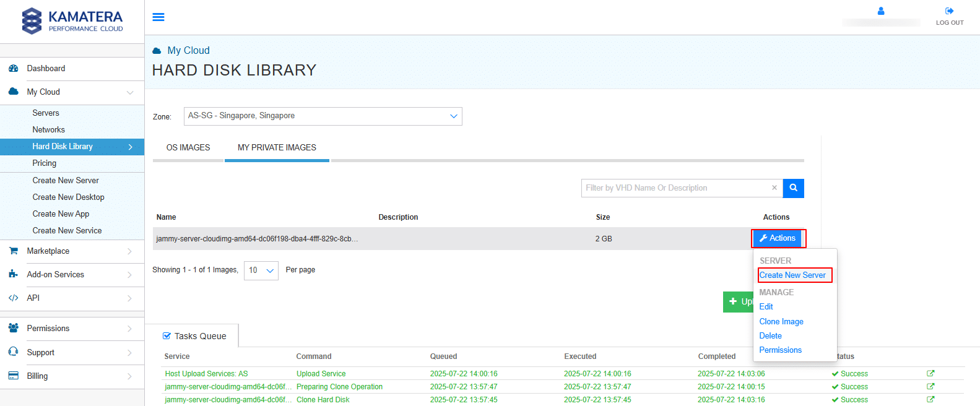Screen dimensions: 980x406
Task: Click the Permissions users icon
Action: point(14,328)
